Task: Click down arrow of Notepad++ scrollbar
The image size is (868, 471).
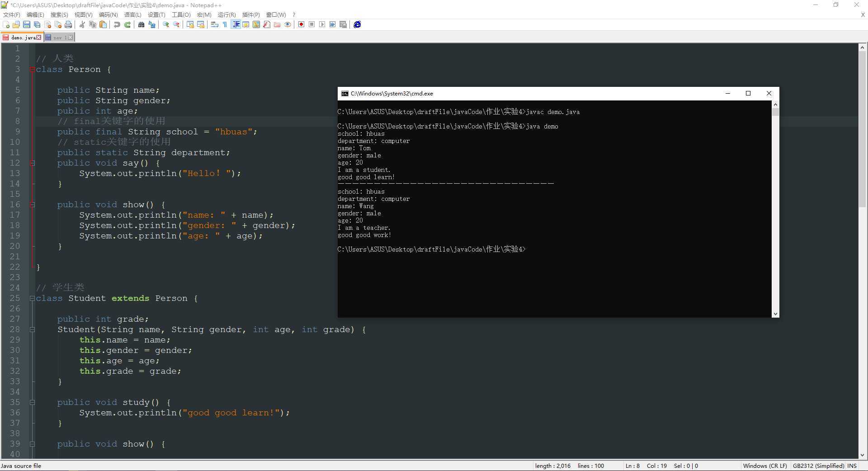Action: pyautogui.click(x=863, y=455)
